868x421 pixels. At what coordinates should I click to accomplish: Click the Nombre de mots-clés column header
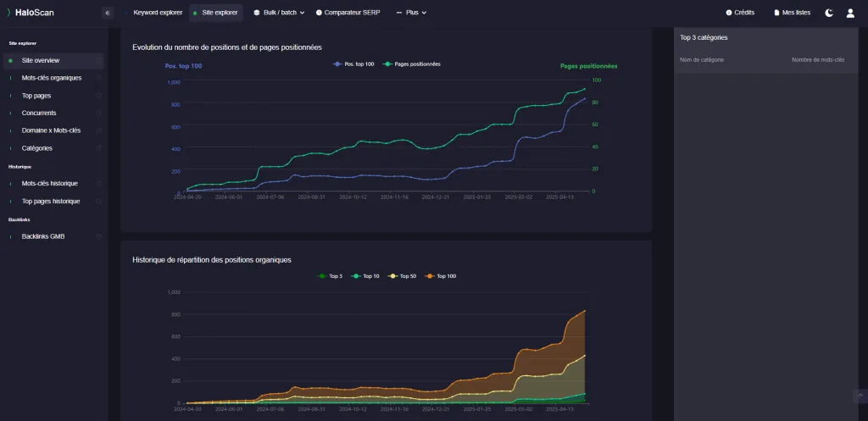click(x=818, y=60)
